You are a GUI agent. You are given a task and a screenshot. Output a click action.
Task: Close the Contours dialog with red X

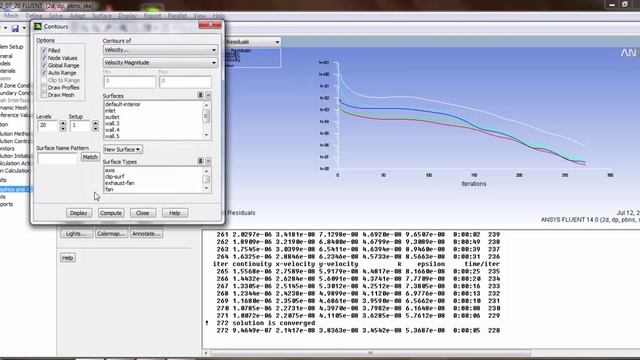pyautogui.click(x=210, y=25)
